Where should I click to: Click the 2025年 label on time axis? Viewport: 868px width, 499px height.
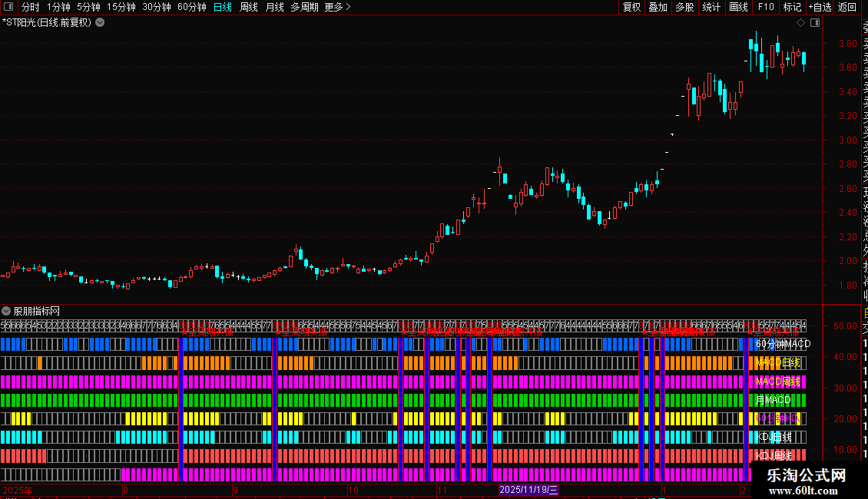click(18, 490)
